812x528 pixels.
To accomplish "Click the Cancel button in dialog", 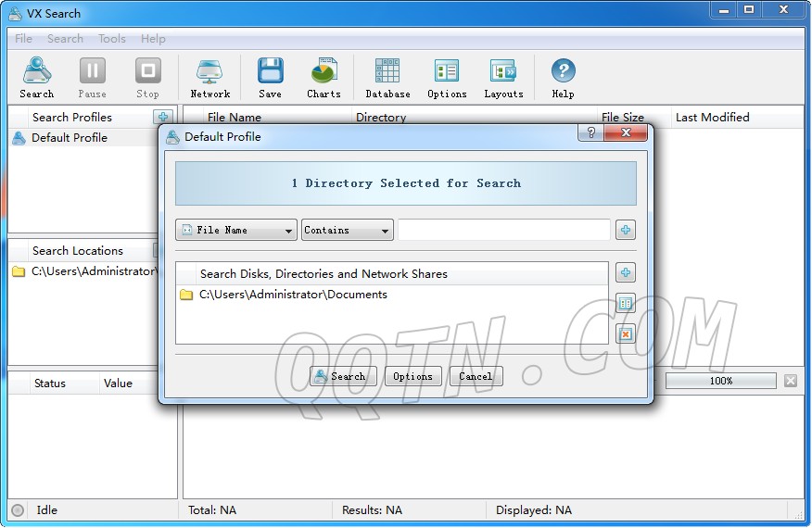I will pos(476,376).
